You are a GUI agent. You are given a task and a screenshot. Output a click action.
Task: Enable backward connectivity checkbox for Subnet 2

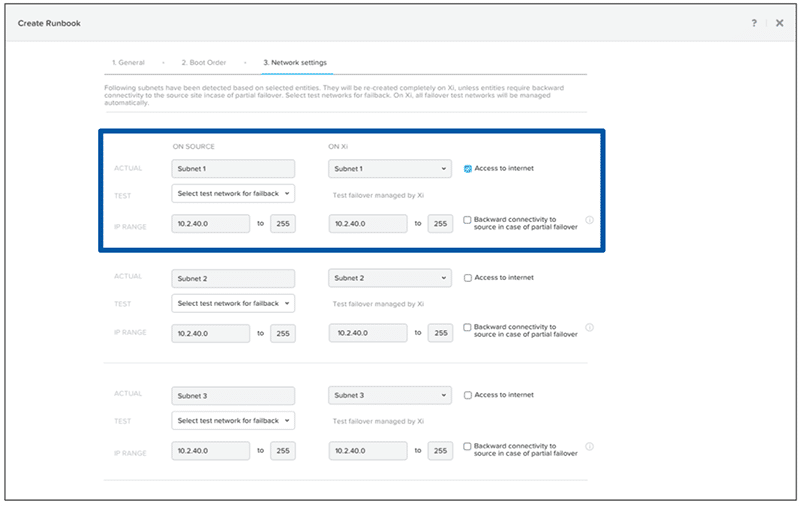pyautogui.click(x=468, y=327)
